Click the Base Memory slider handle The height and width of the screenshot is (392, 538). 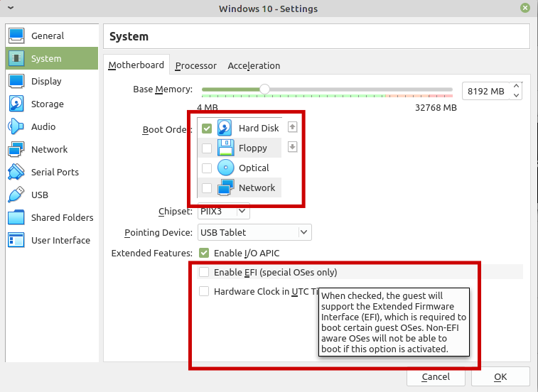click(264, 89)
